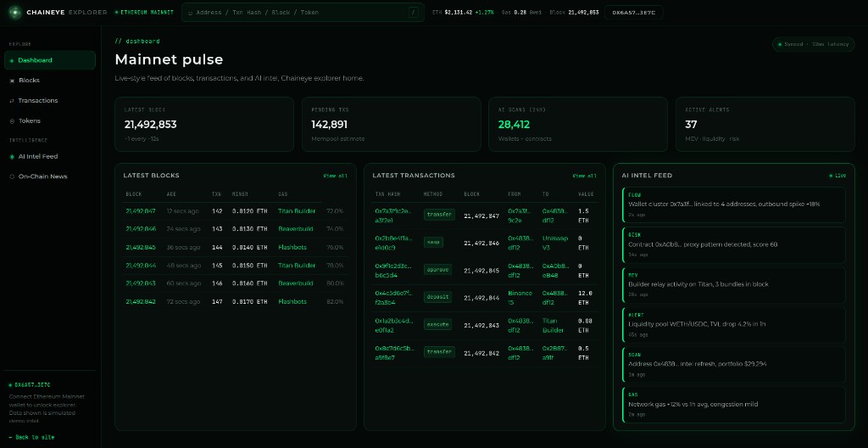Click the slash shortcut badge in search
The image size is (868, 448).
tap(413, 12)
